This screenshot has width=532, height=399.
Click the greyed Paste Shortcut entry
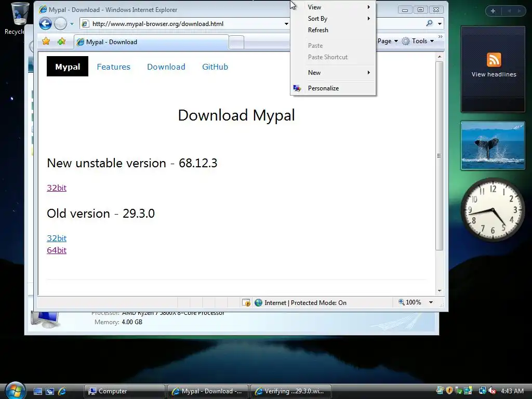(x=333, y=57)
